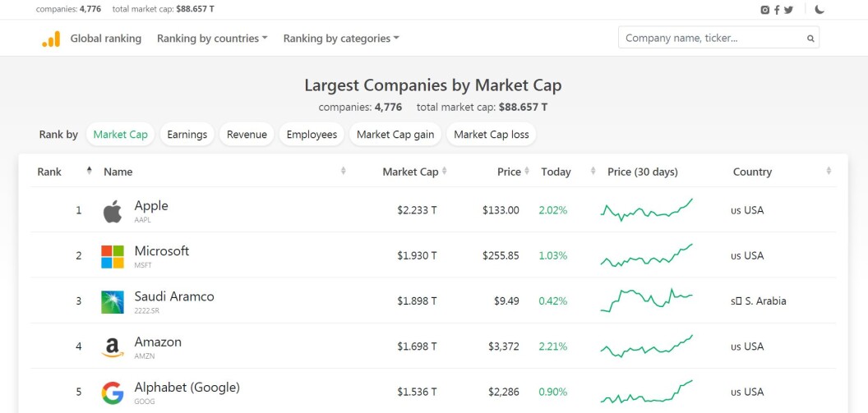Click the Instagram icon in top bar
The width and height of the screenshot is (868, 413).
coord(765,9)
